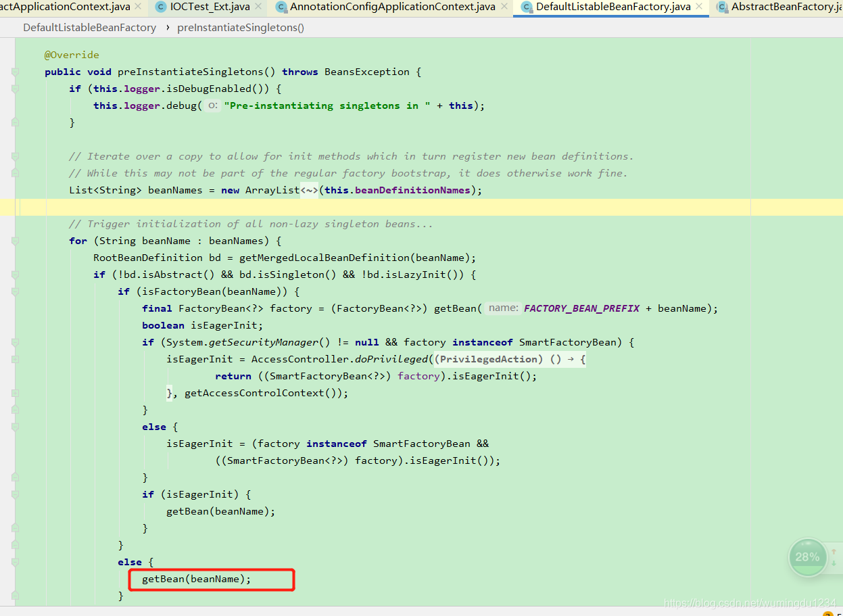Click the name: parameter hint in getBean
Viewport: 843px width, 616px height.
[503, 308]
